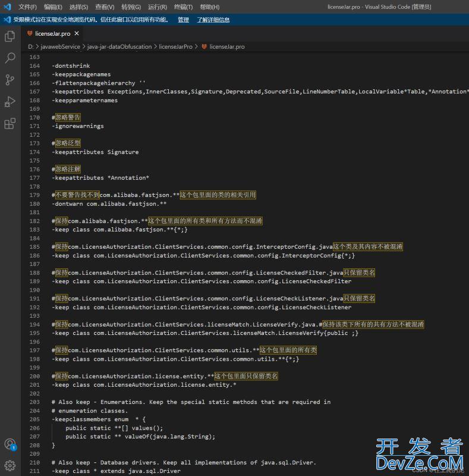Open the Source Control view
This screenshot has width=469, height=476.
click(x=10, y=80)
